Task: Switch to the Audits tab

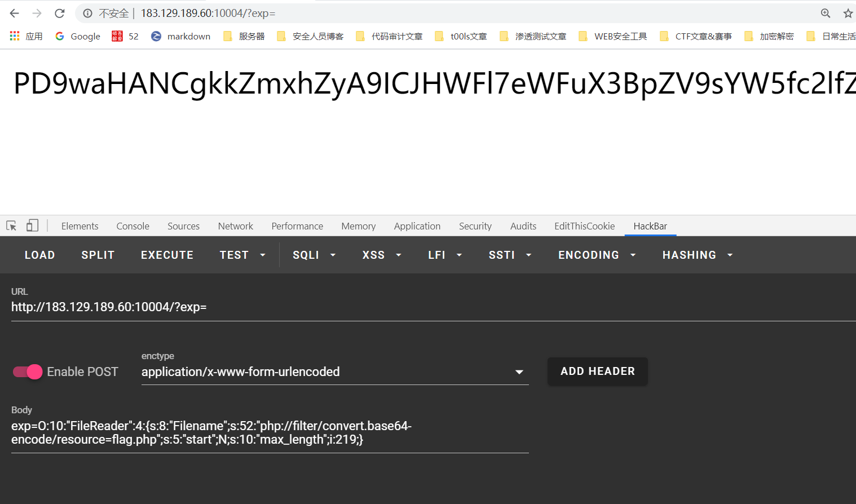Action: 523,226
